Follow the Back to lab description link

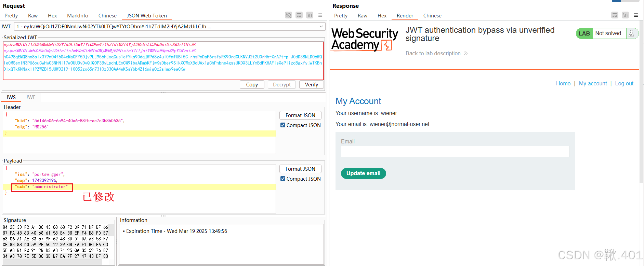tap(436, 53)
